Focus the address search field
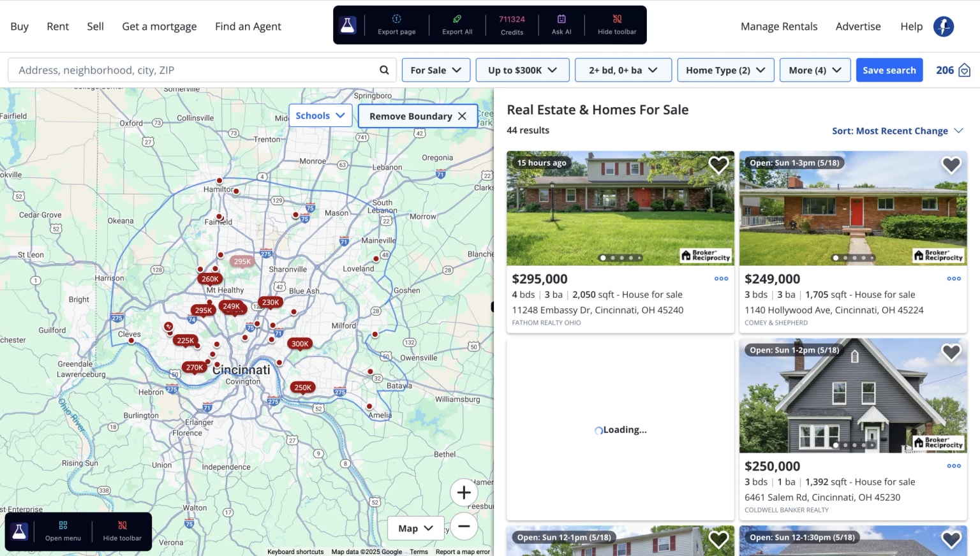Image resolution: width=980 pixels, height=556 pixels. 191,70
